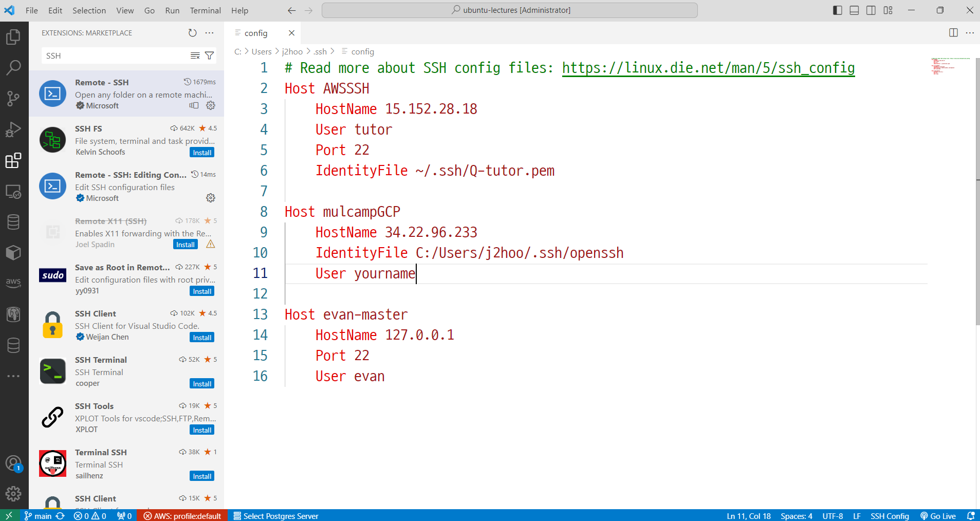Open the Terminal menu

click(x=205, y=10)
